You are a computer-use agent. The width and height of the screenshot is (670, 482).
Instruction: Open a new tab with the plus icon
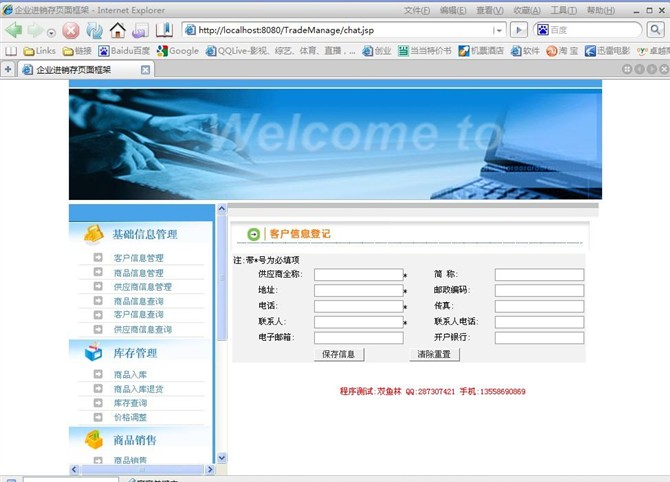coord(8,69)
